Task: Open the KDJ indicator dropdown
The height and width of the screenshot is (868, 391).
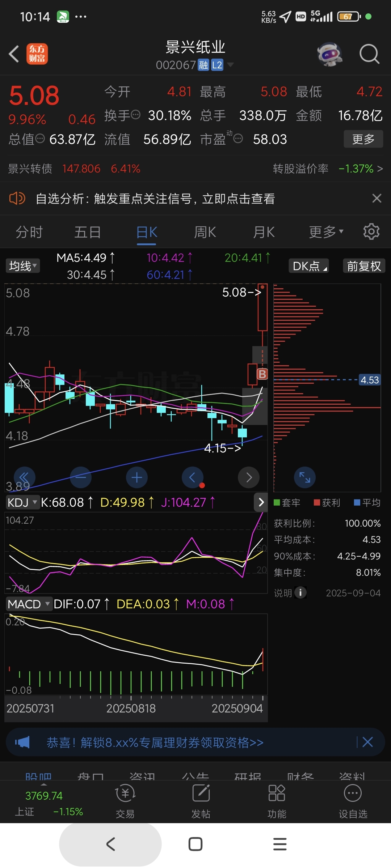Action: 22,502
